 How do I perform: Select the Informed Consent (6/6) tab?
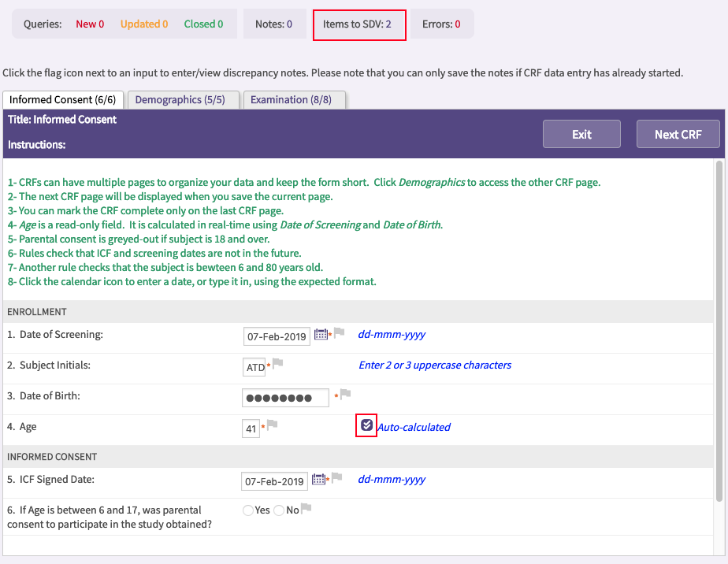63,100
